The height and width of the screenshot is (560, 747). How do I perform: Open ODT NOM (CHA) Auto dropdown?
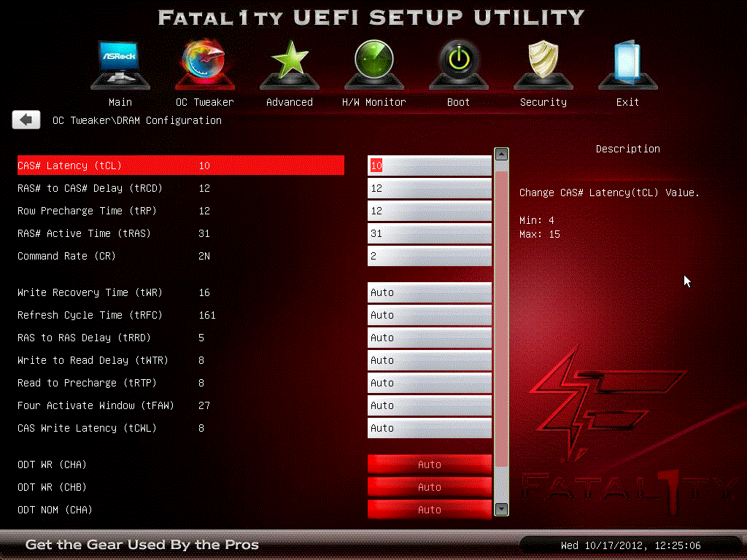429,510
